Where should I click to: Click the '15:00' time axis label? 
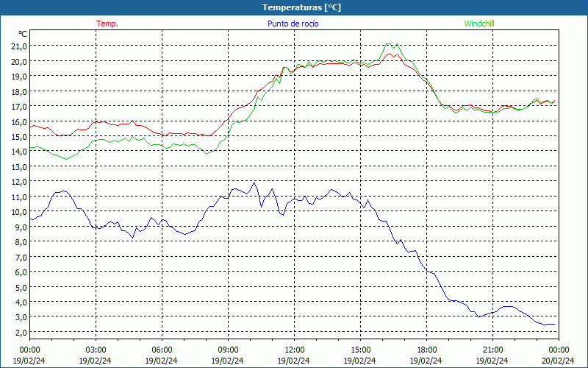[x=360, y=350]
